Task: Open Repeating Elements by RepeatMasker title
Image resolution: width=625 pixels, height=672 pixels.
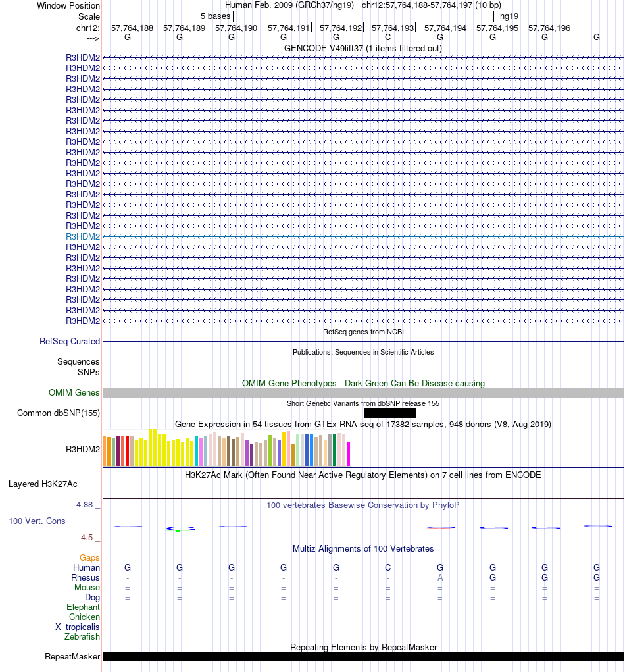Action: pyautogui.click(x=363, y=648)
